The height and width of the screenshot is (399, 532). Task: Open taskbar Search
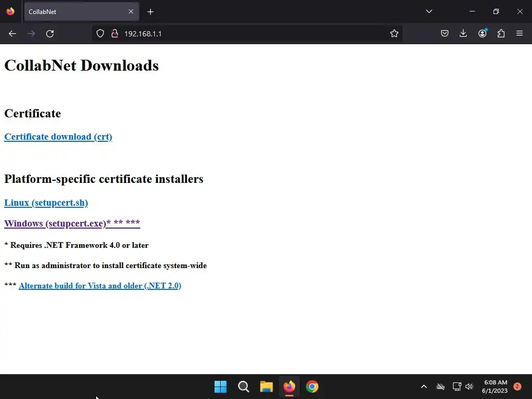click(244, 387)
